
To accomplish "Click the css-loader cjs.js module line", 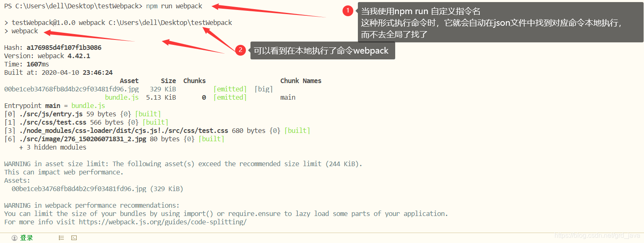I will coord(157,130).
